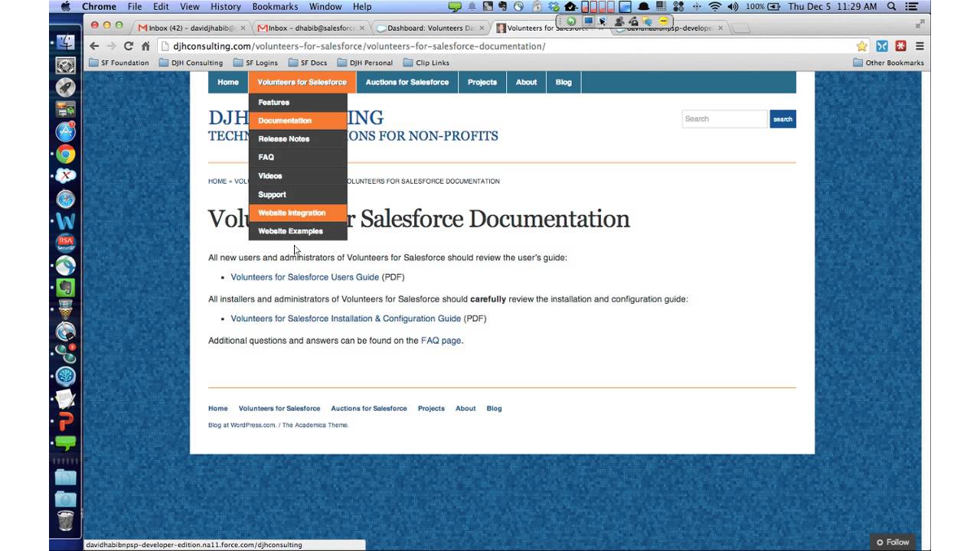The width and height of the screenshot is (980, 551).
Task: Click green circular arrow in floating toolbar
Action: point(571,21)
